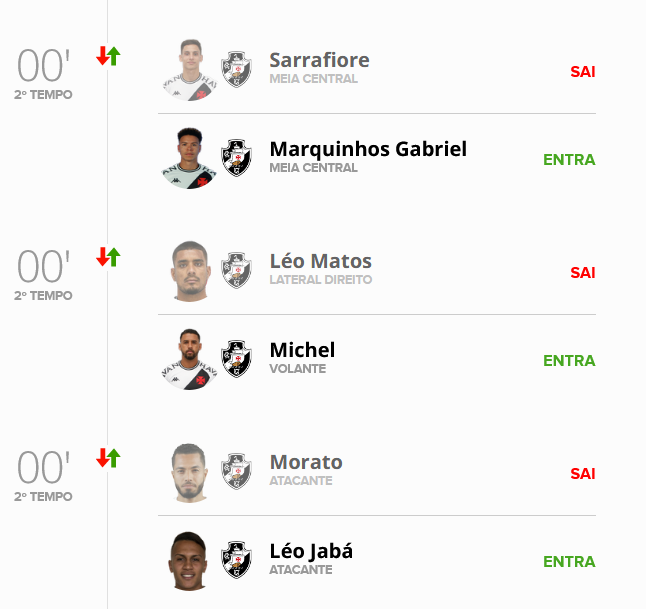Click Vasco crest beside Sarrafiore

(x=236, y=69)
